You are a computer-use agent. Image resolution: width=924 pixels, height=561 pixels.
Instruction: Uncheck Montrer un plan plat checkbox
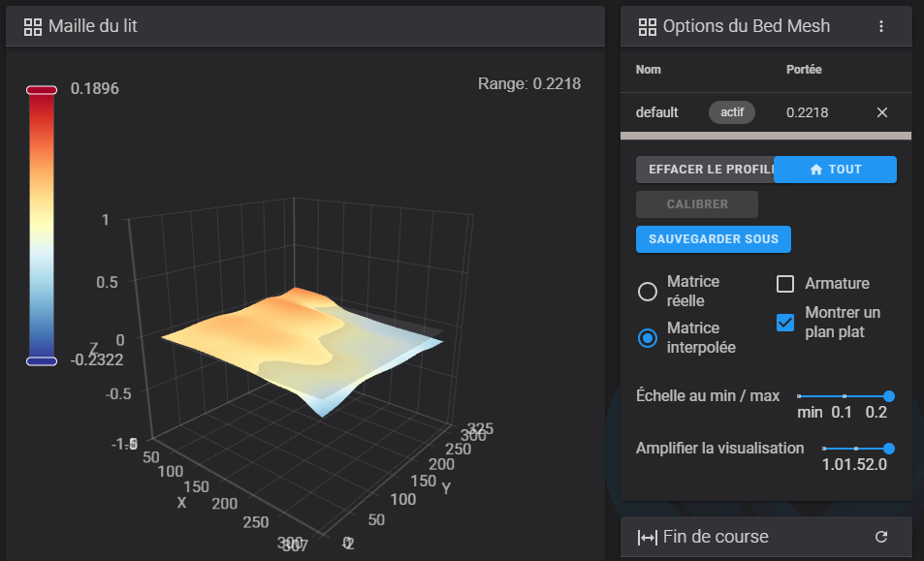pyautogui.click(x=785, y=323)
